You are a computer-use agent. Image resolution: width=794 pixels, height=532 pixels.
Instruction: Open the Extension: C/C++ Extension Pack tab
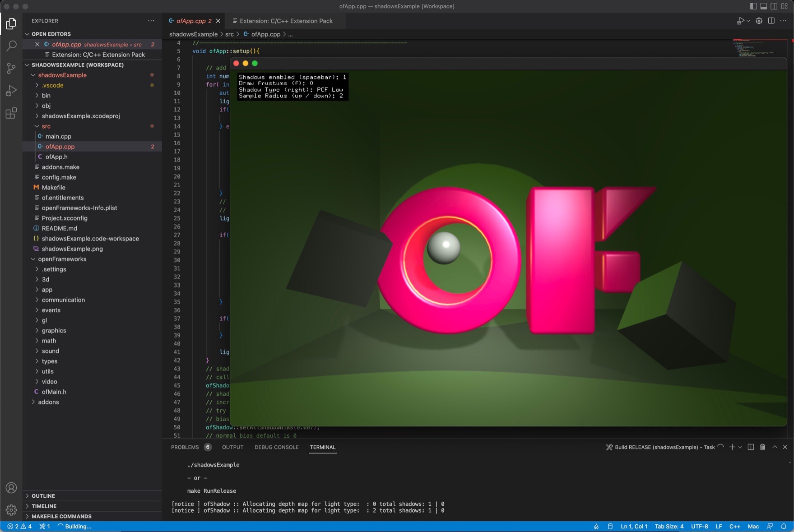point(285,21)
